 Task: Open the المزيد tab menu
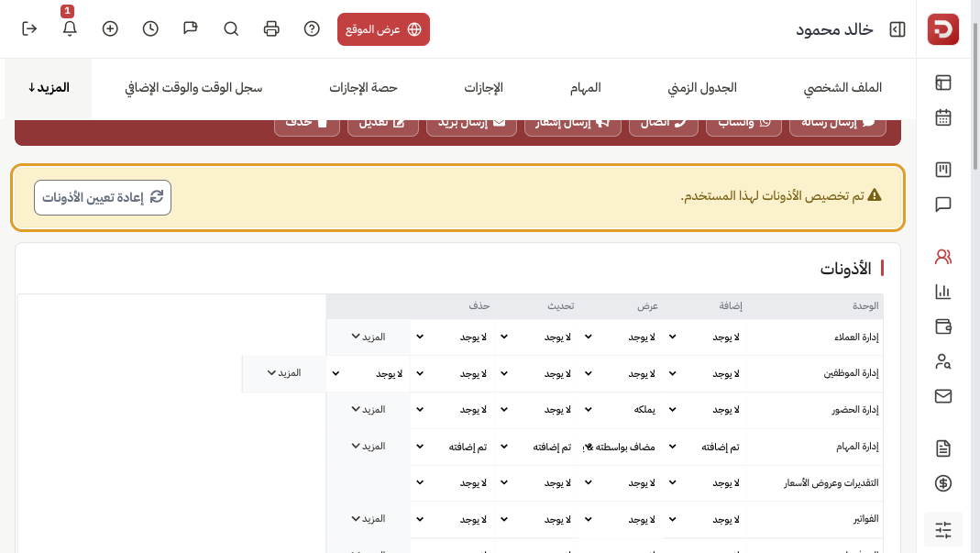pyautogui.click(x=48, y=87)
